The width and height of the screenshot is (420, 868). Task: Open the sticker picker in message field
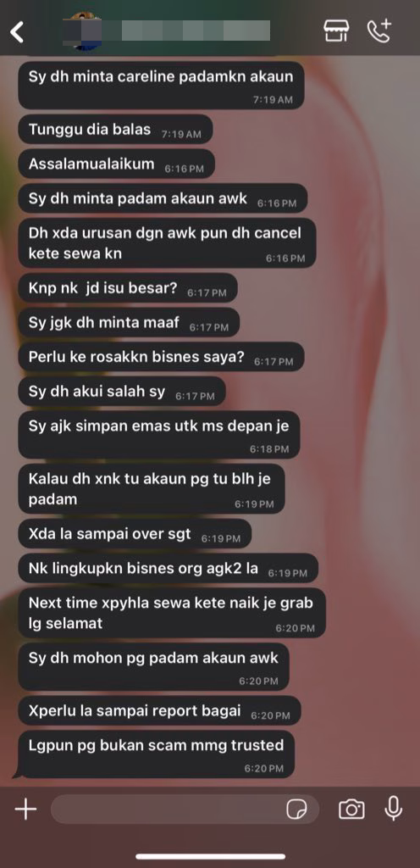click(296, 810)
